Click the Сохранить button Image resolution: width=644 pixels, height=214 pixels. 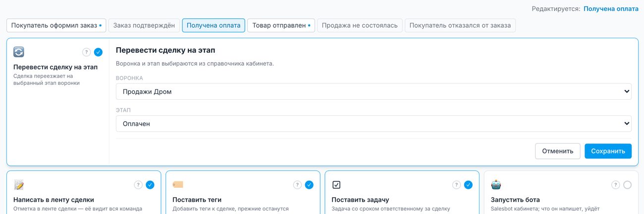click(608, 151)
